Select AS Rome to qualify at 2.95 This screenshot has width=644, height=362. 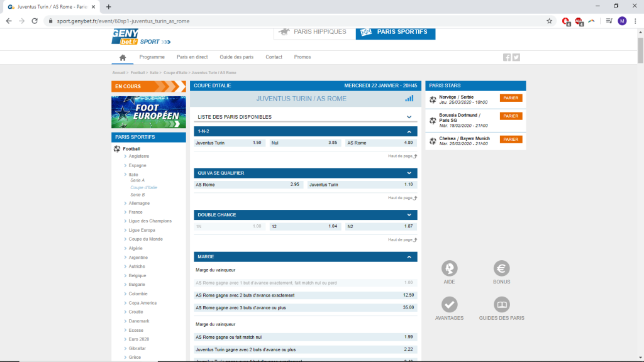click(248, 185)
